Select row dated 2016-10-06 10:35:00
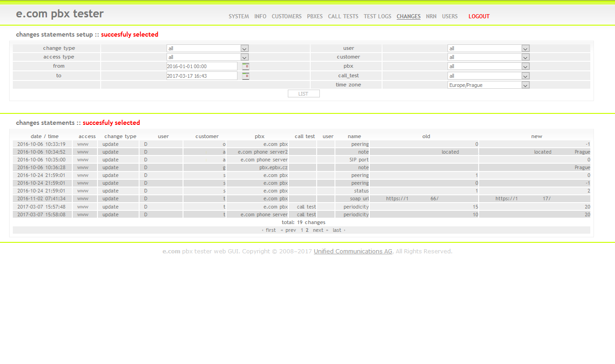 click(x=302, y=160)
